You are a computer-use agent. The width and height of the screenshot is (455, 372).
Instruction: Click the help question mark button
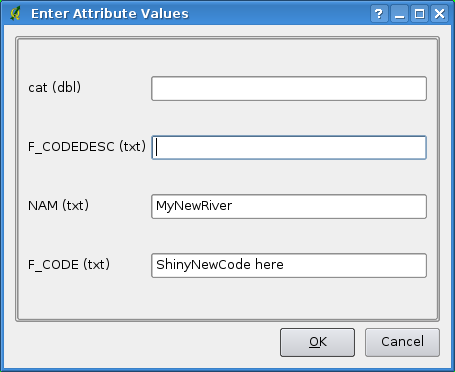point(379,14)
